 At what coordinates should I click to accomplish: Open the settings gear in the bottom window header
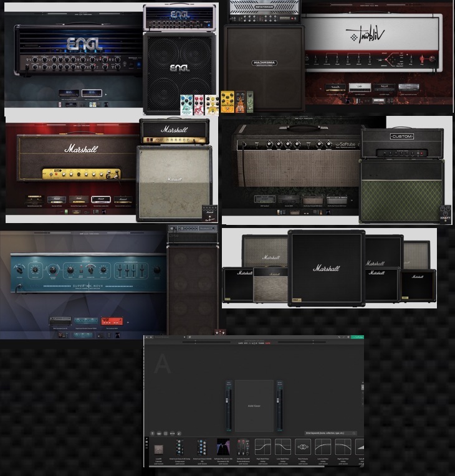(x=348, y=337)
